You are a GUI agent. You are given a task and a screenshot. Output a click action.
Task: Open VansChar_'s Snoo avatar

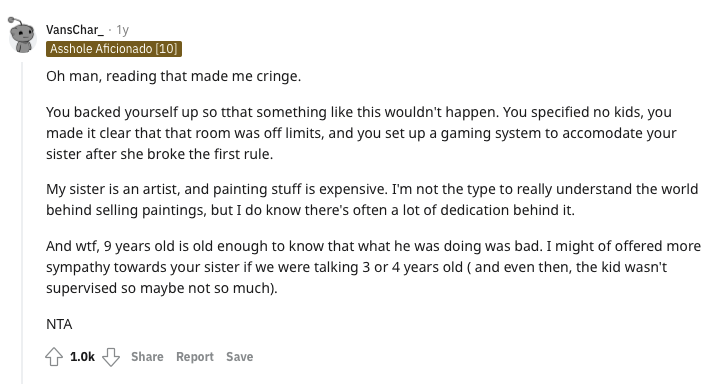click(22, 35)
